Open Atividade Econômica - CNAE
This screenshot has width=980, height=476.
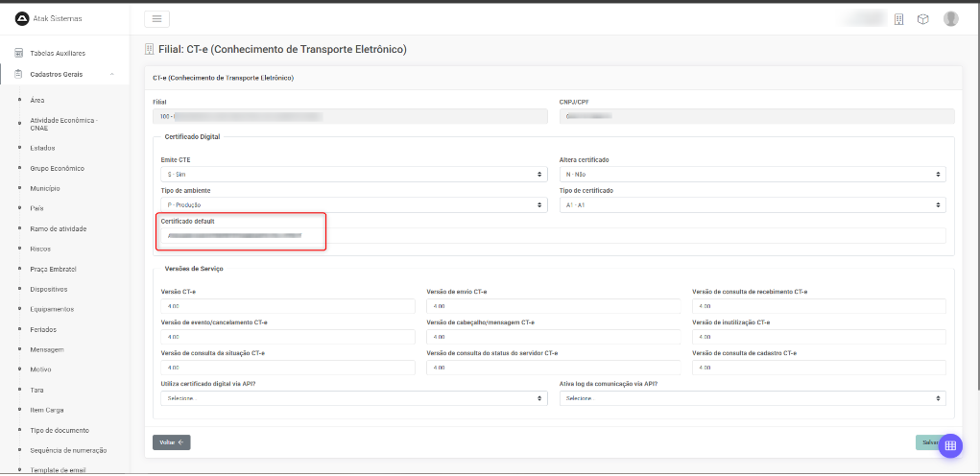(x=61, y=124)
